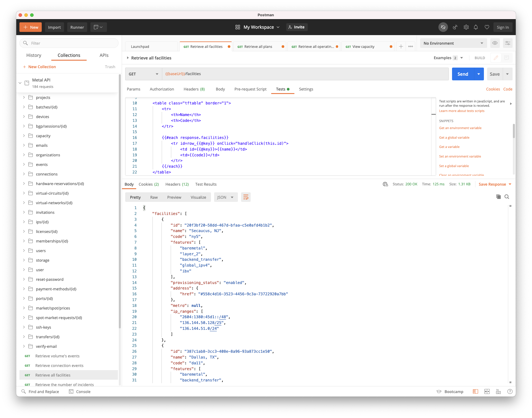Switch to the History tab
Viewport: 532px width, 418px height.
coord(34,55)
